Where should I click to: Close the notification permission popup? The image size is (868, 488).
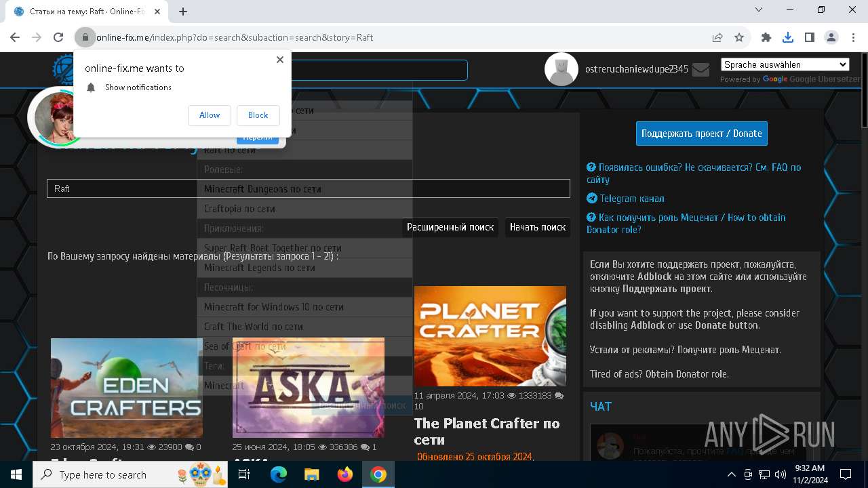[280, 60]
